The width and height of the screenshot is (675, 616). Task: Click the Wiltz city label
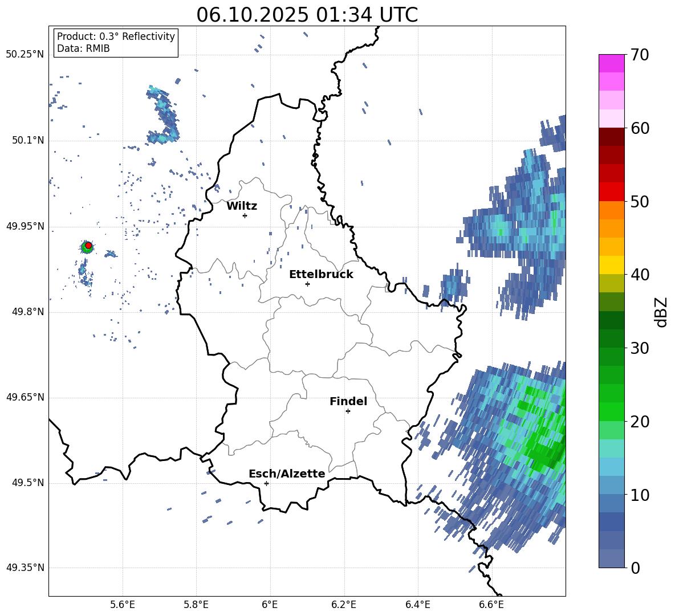242,206
